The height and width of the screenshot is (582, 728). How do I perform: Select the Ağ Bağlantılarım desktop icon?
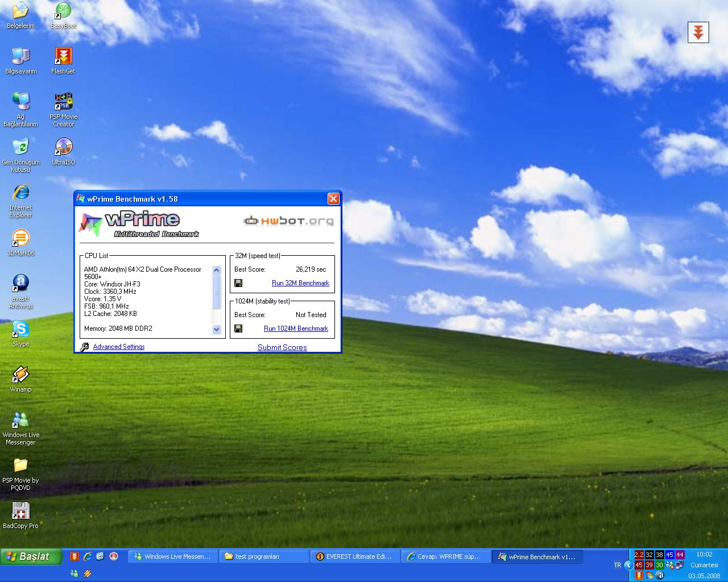20,109
